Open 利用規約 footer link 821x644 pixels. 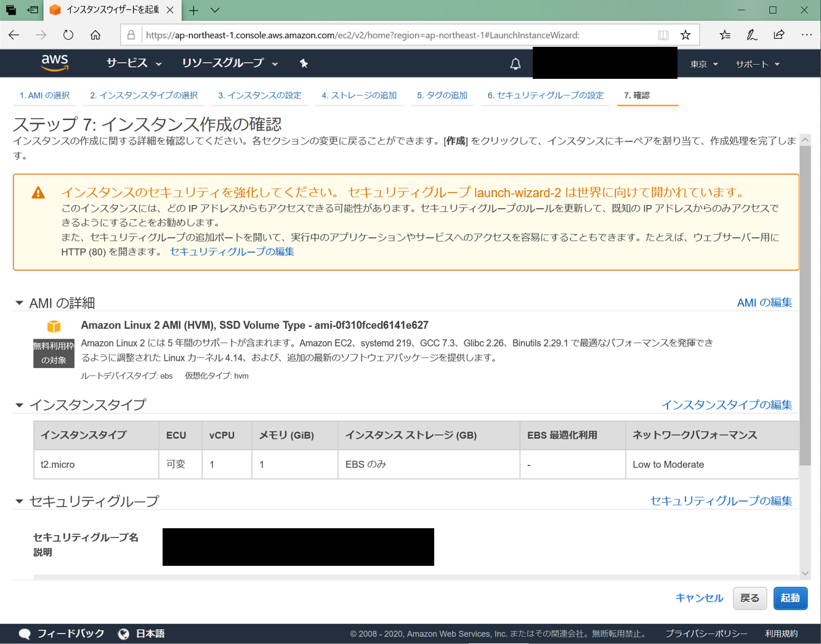pyautogui.click(x=781, y=634)
